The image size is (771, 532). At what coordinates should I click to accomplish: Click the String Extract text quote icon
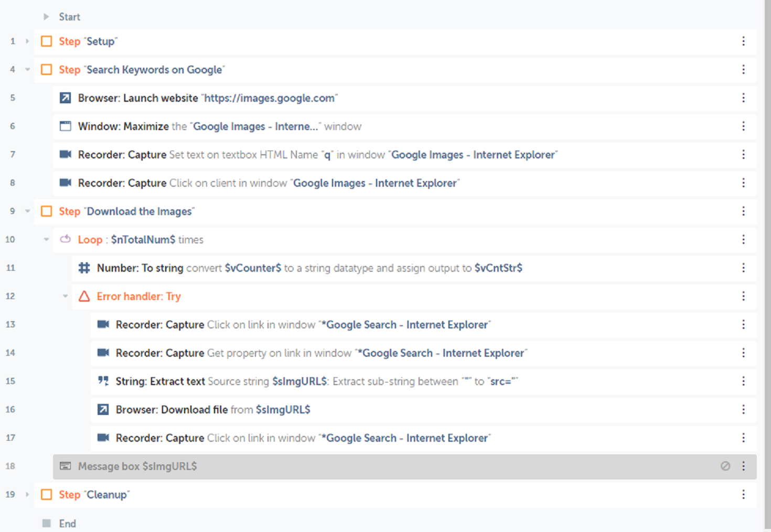tap(103, 381)
